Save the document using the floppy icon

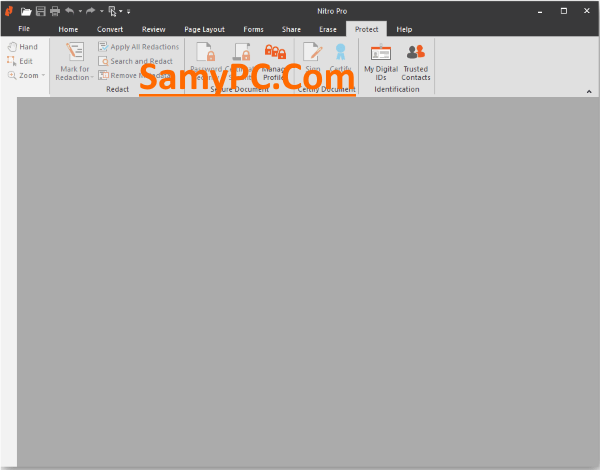coord(41,11)
